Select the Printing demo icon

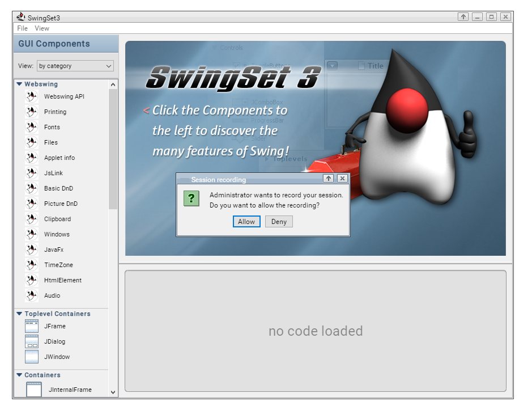click(32, 112)
